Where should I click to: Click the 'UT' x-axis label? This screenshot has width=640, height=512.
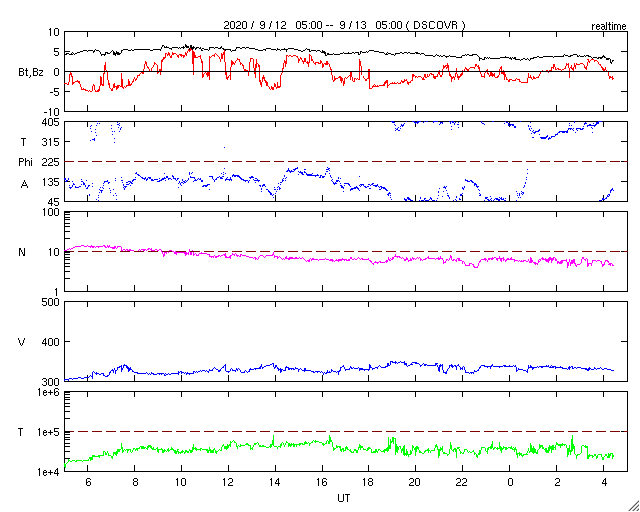pos(344,498)
